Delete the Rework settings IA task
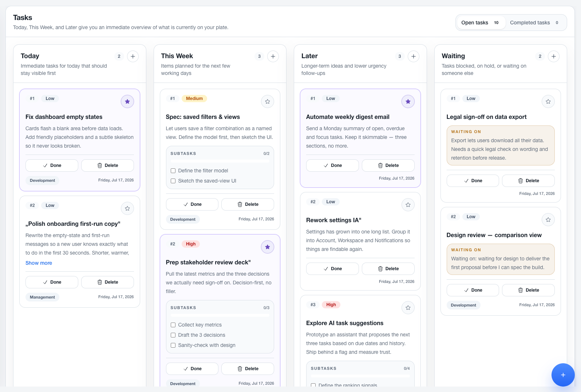 [x=388, y=269]
